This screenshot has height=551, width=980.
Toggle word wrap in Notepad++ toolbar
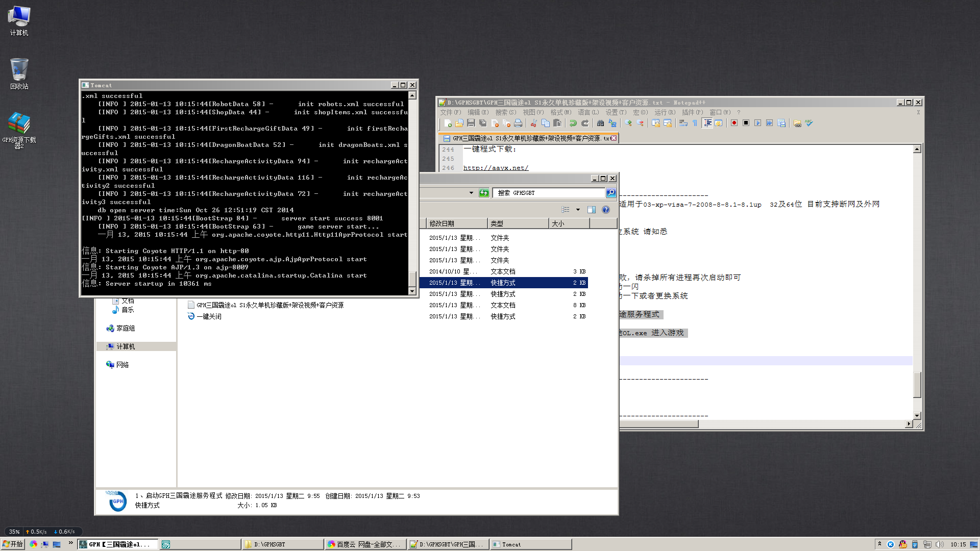[x=683, y=123]
